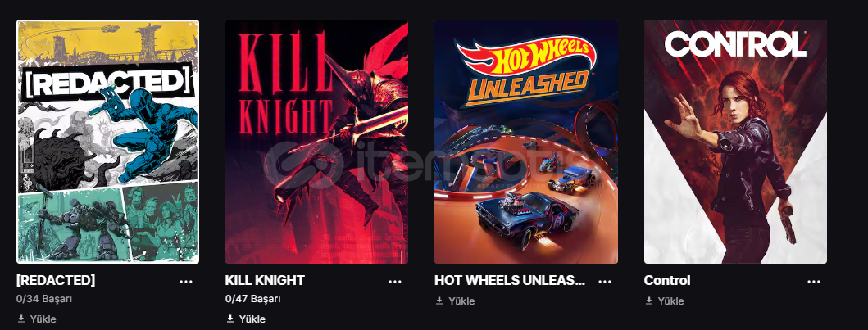Open three-dot menu for HOT WHEELS UNLEASHED
The height and width of the screenshot is (330, 868).
coord(605,282)
